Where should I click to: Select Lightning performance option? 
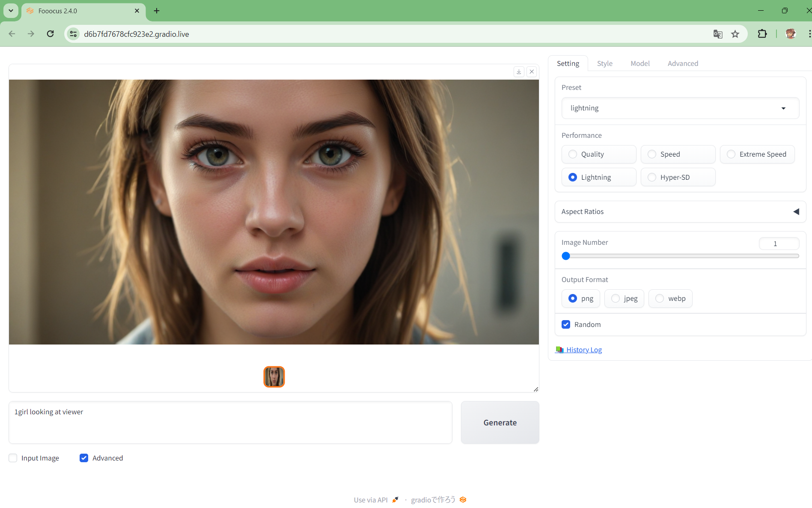[599, 177]
